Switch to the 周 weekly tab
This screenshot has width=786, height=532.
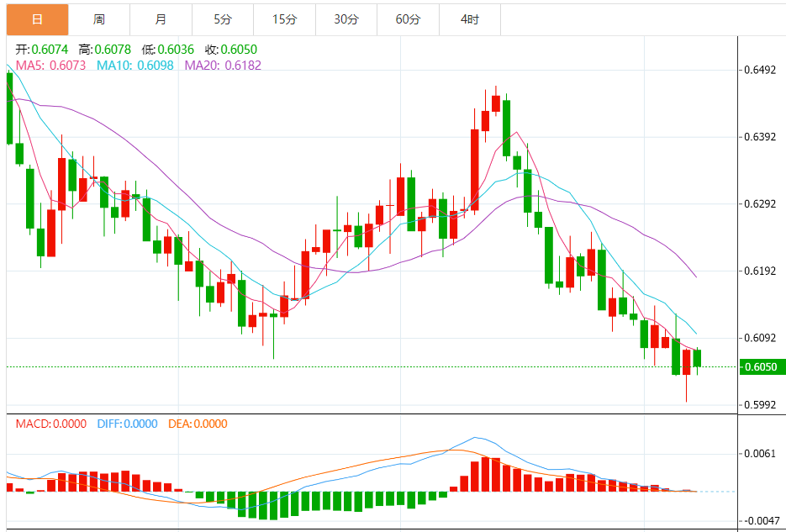pos(99,19)
